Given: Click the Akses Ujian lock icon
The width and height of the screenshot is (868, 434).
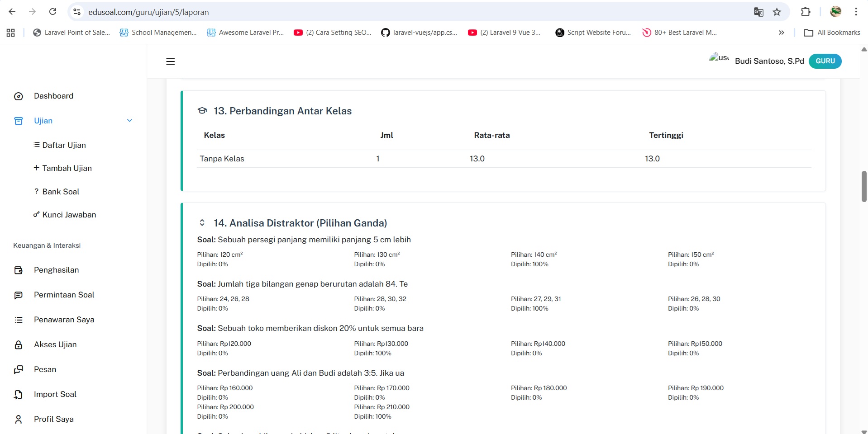Looking at the screenshot, I should (x=19, y=345).
